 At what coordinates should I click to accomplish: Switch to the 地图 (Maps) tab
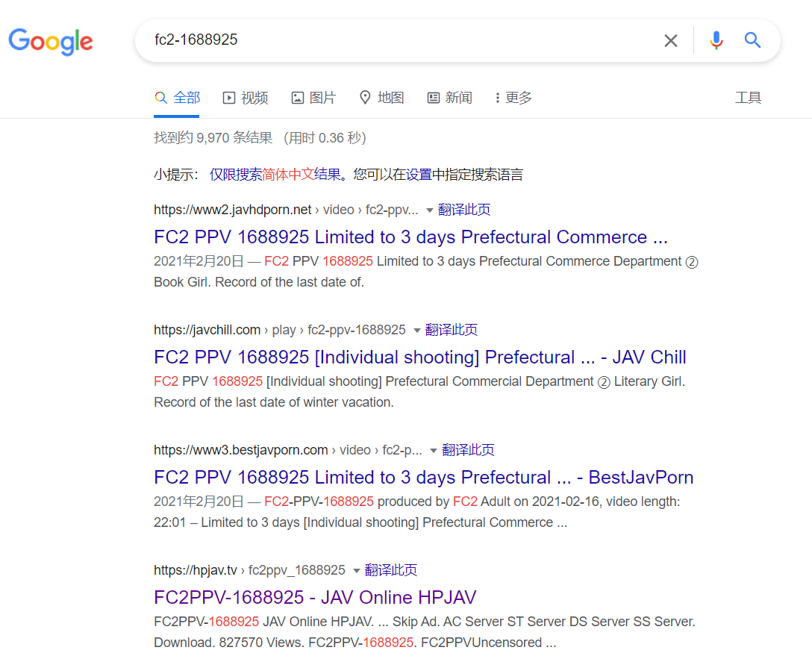coord(381,97)
